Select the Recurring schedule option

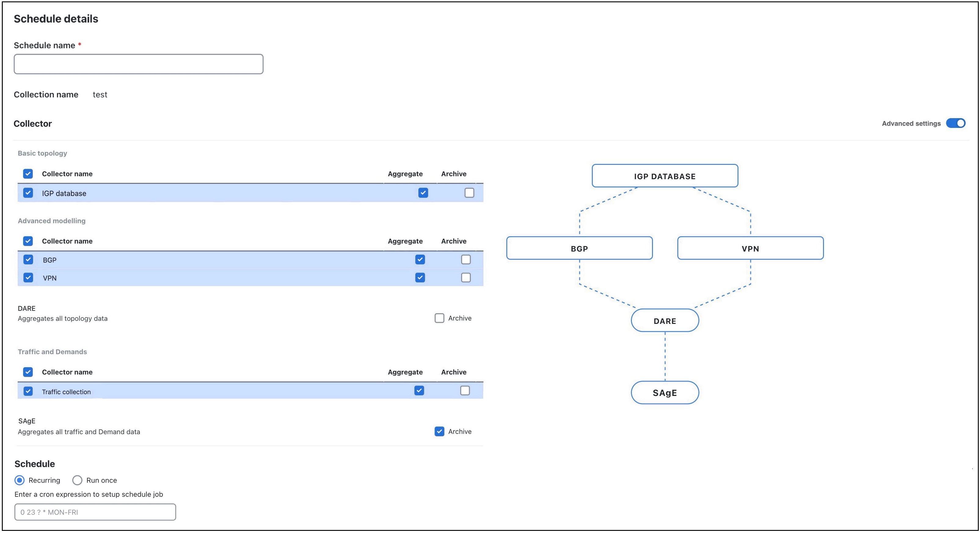pos(20,480)
